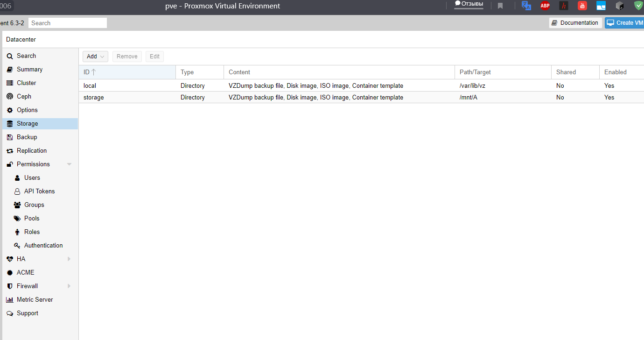Click the HA heartbeat icon
The height and width of the screenshot is (340, 644).
10,259
